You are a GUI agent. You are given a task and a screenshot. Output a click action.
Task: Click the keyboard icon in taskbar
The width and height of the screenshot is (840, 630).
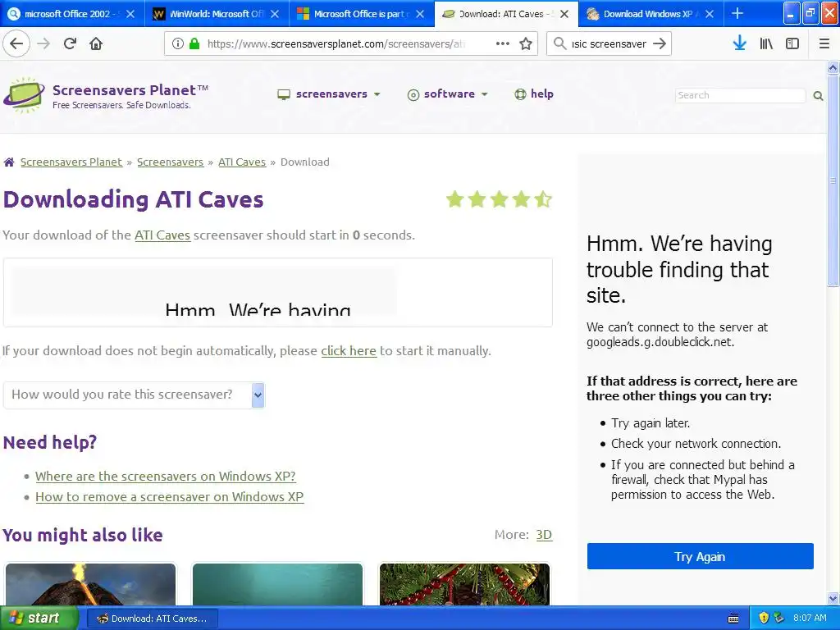[x=733, y=619]
